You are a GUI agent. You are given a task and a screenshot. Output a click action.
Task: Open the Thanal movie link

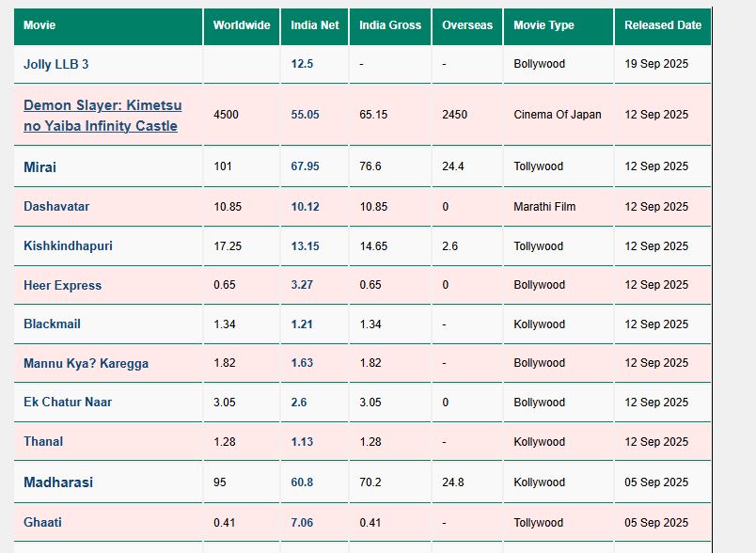coord(43,442)
